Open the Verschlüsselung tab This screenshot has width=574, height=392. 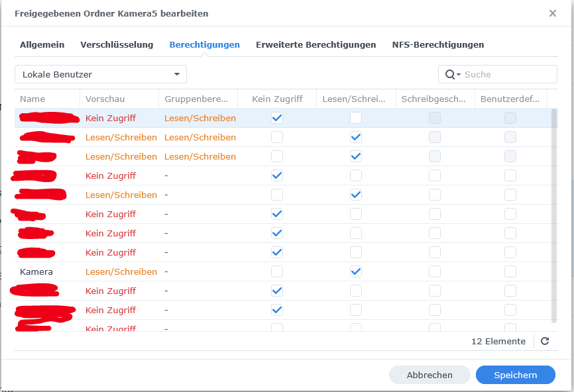(117, 45)
